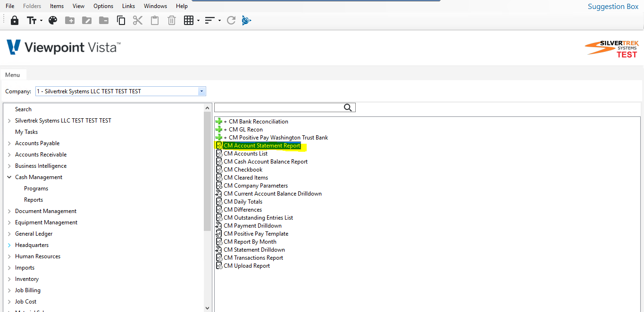The width and height of the screenshot is (644, 312).
Task: Click the icon beside CM Positive Pay Template
Action: point(219,234)
